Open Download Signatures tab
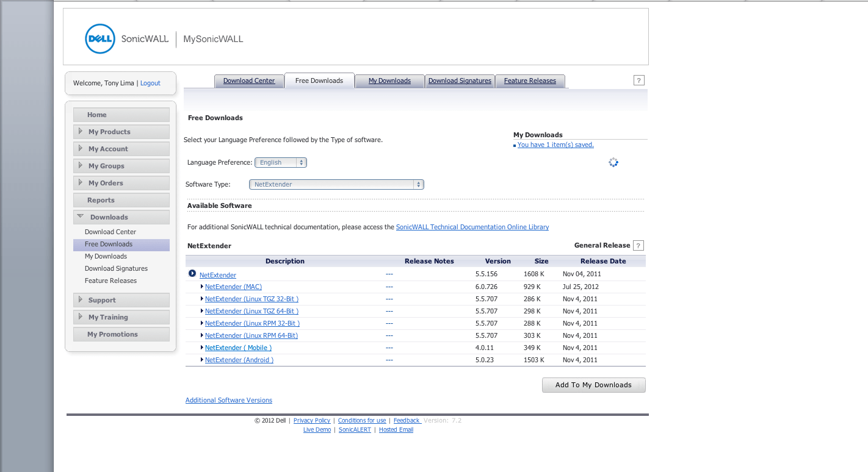868x472 pixels. (460, 80)
